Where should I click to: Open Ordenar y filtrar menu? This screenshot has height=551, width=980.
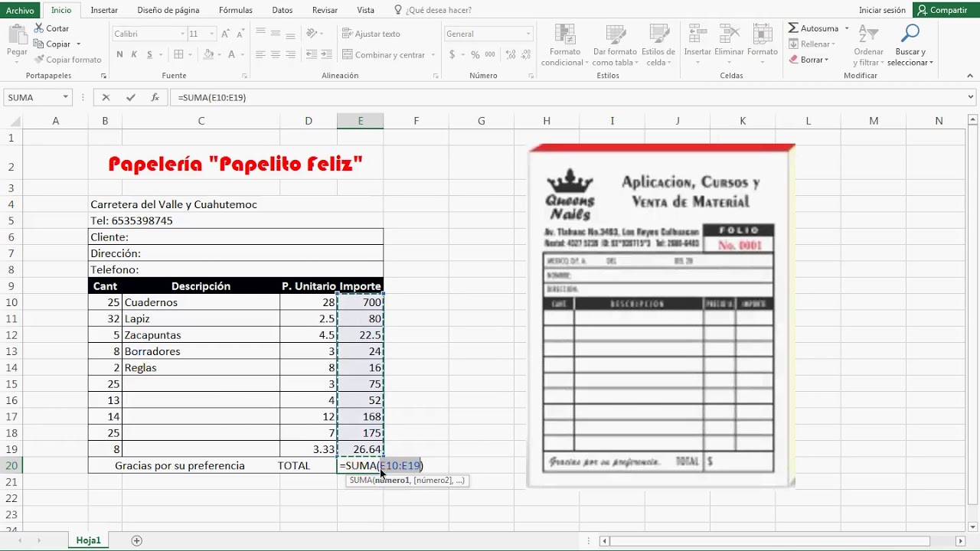tap(868, 44)
